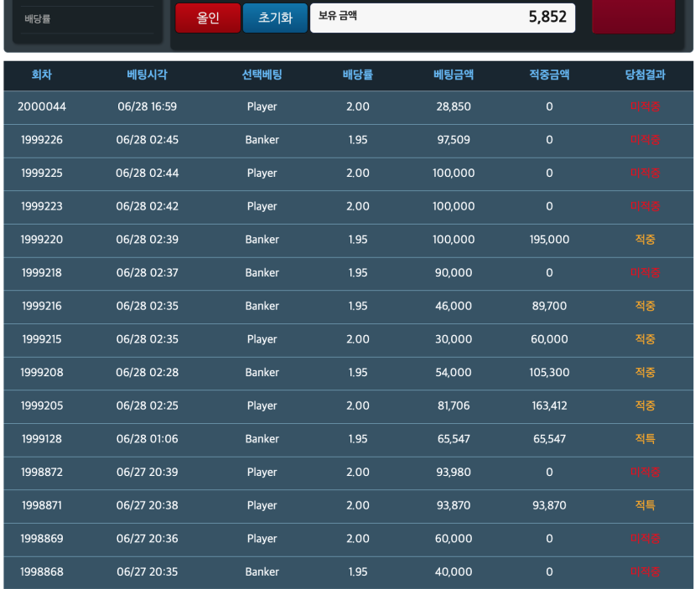The width and height of the screenshot is (700, 589).
Task: Click round number 1999208
Action: [x=42, y=373]
